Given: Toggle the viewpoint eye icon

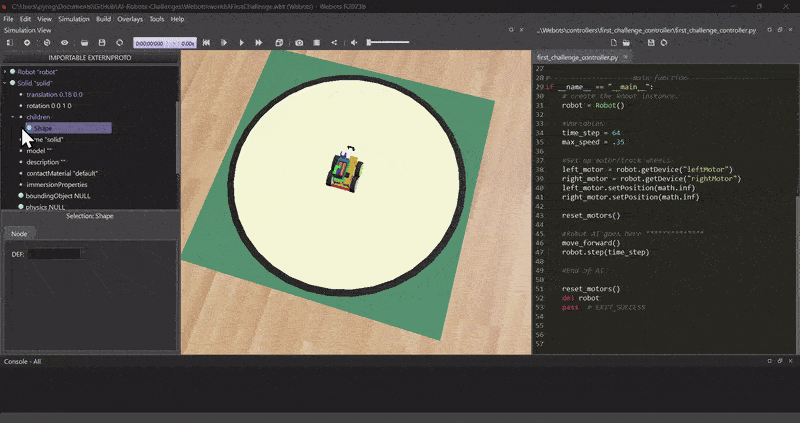Looking at the screenshot, I should (64, 43).
